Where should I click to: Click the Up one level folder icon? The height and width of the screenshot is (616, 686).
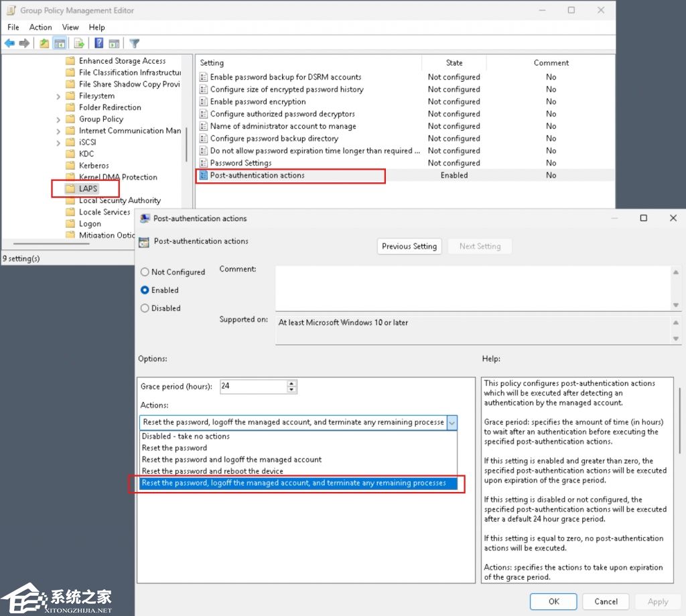click(44, 44)
